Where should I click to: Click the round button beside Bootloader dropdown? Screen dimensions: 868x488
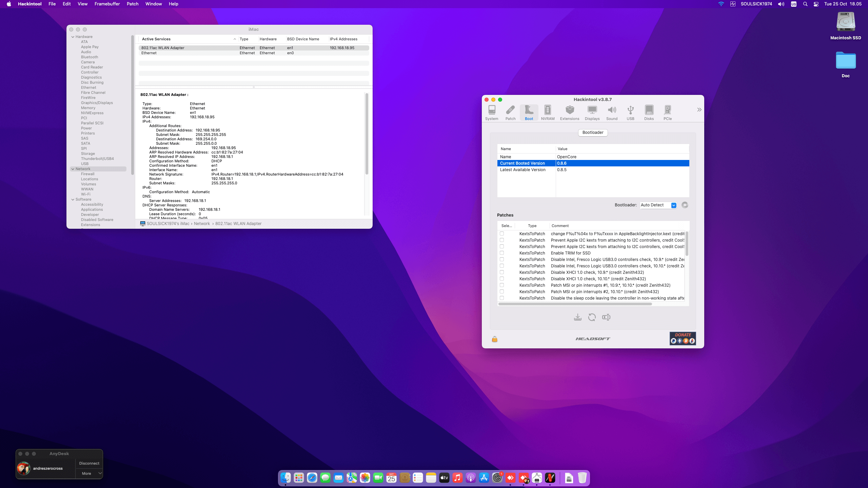coord(685,205)
